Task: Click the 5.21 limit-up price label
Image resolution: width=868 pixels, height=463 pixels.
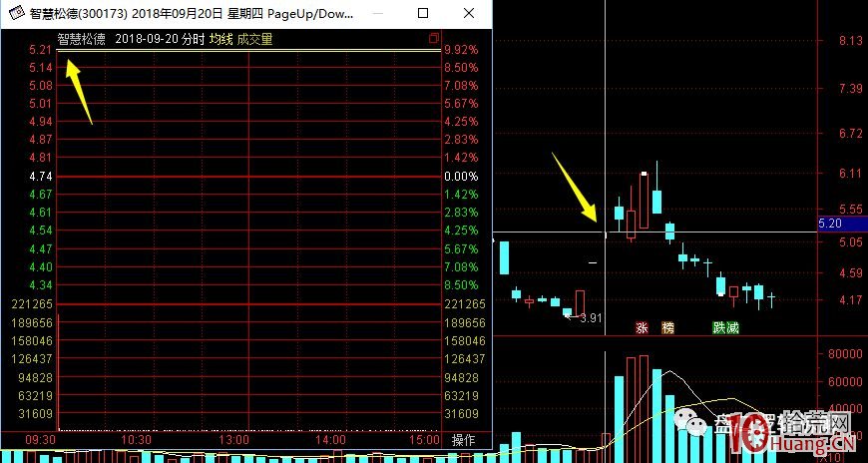Action: [40, 50]
